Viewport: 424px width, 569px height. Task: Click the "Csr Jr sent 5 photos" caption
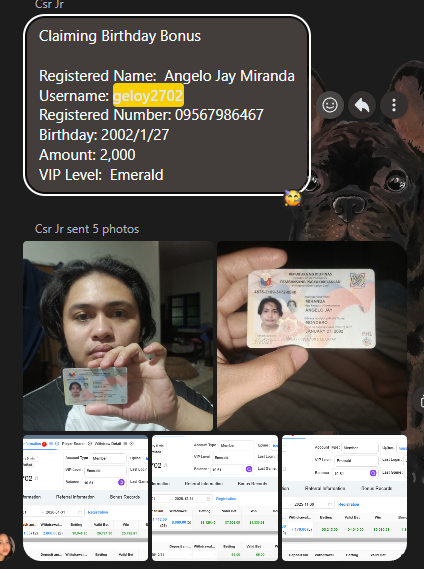(87, 229)
